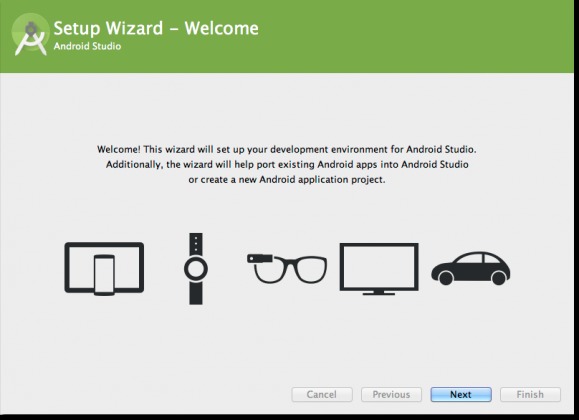
Task: Click the round watch face on wearable icon
Action: click(196, 269)
